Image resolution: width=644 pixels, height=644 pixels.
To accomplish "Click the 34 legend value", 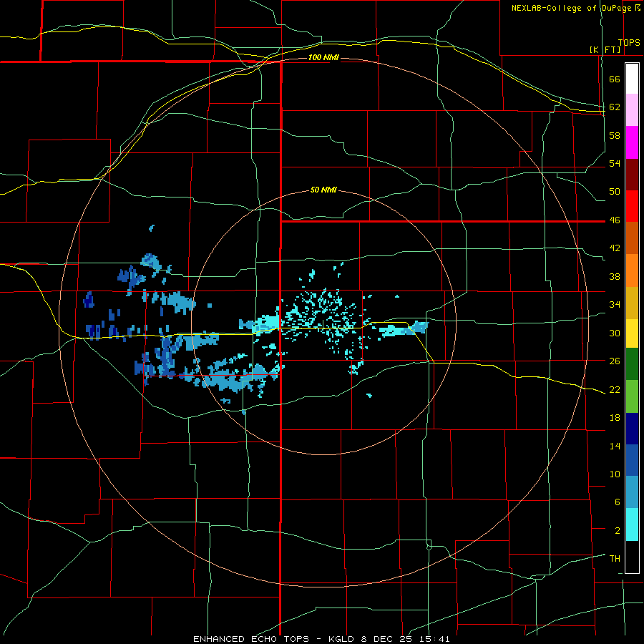I will 615,305.
